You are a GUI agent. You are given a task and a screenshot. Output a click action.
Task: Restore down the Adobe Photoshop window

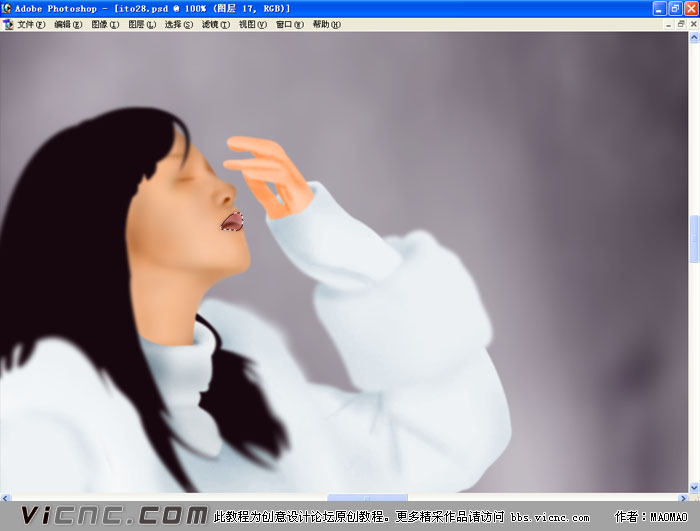coord(675,8)
